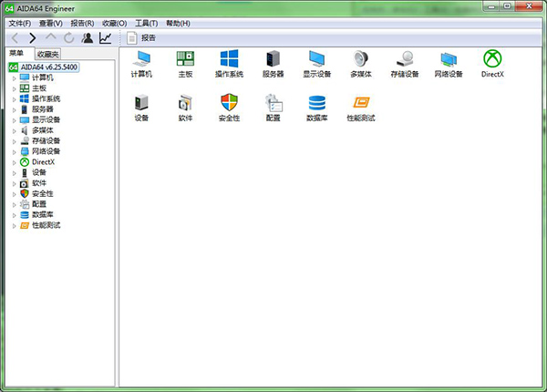Expand the DirectX tree node arrow

coord(15,162)
